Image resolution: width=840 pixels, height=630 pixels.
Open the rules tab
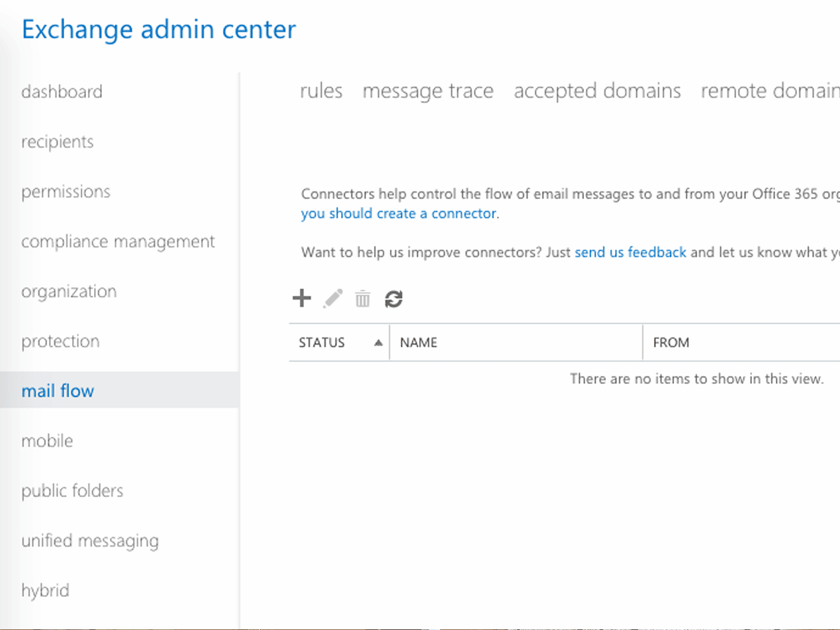click(x=321, y=91)
